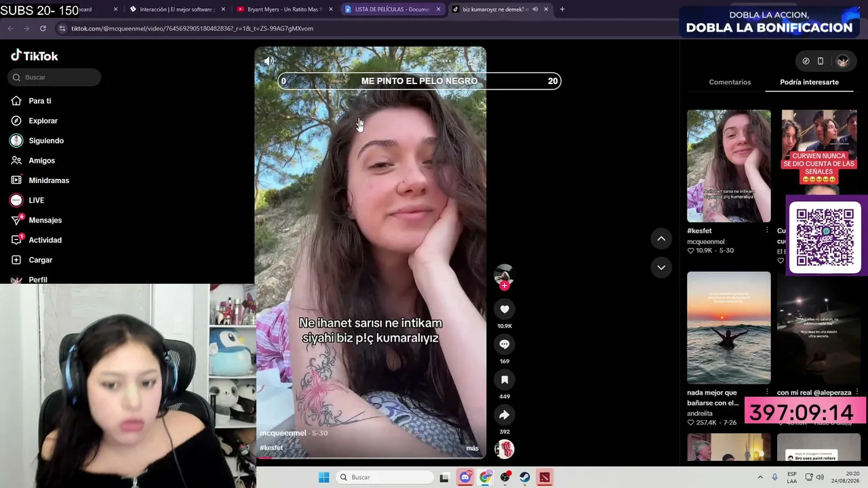Viewport: 868px width, 488px height.
Task: Open Dota 2 from the taskbar
Action: (545, 477)
